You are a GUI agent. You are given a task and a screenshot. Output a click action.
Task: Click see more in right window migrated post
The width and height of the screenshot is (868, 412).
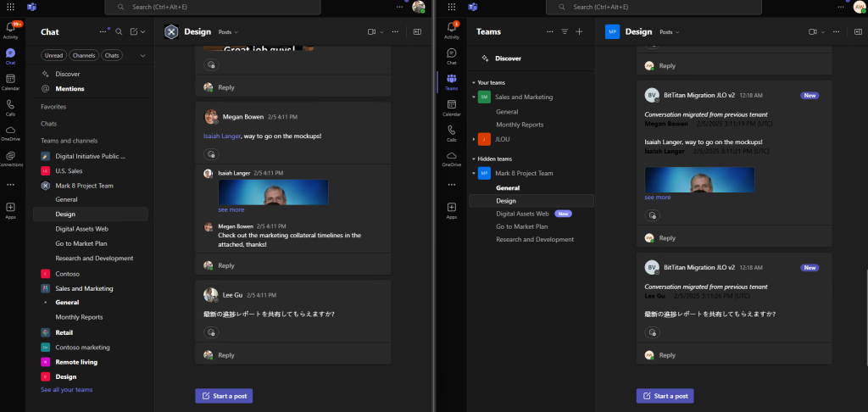tap(658, 198)
